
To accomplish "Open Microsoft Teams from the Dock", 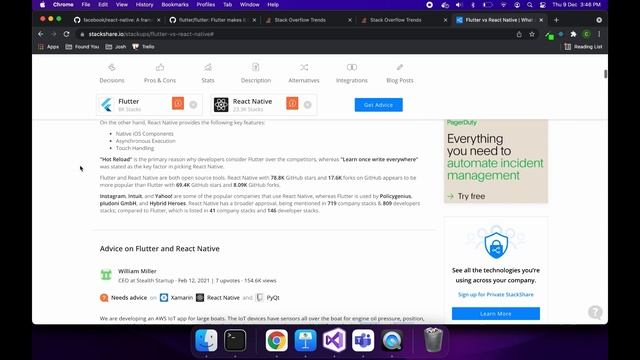I will (x=363, y=340).
